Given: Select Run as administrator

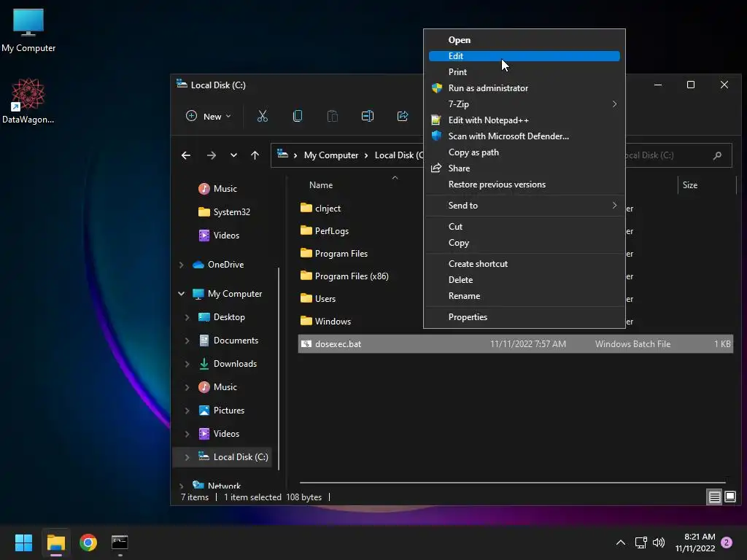Looking at the screenshot, I should click(x=524, y=88).
